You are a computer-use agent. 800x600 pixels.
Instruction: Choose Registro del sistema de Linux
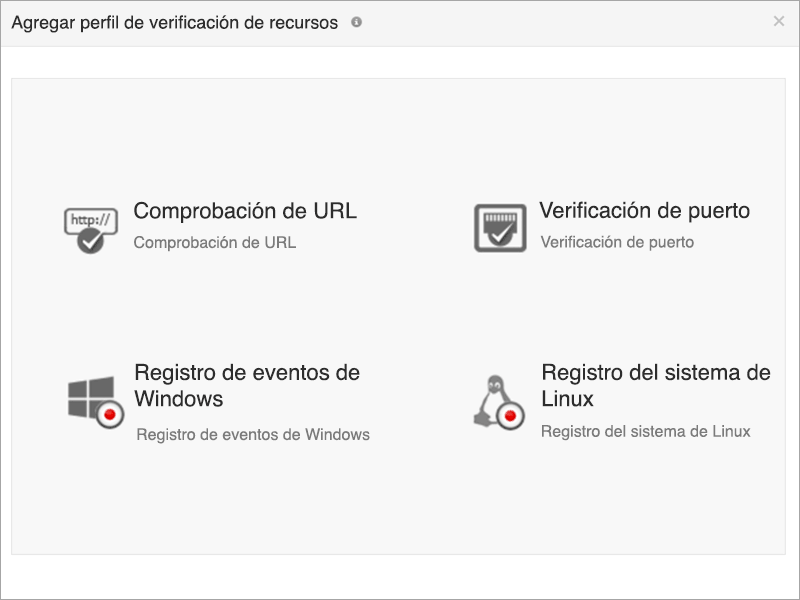click(655, 384)
